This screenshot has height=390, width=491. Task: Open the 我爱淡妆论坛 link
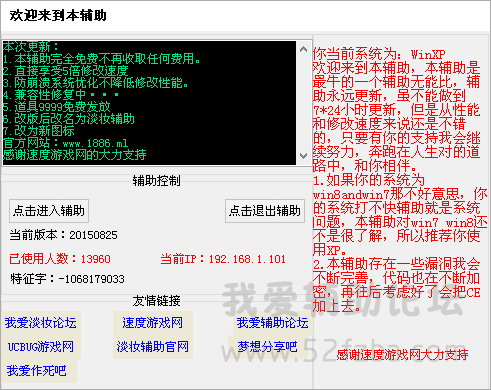(x=41, y=323)
